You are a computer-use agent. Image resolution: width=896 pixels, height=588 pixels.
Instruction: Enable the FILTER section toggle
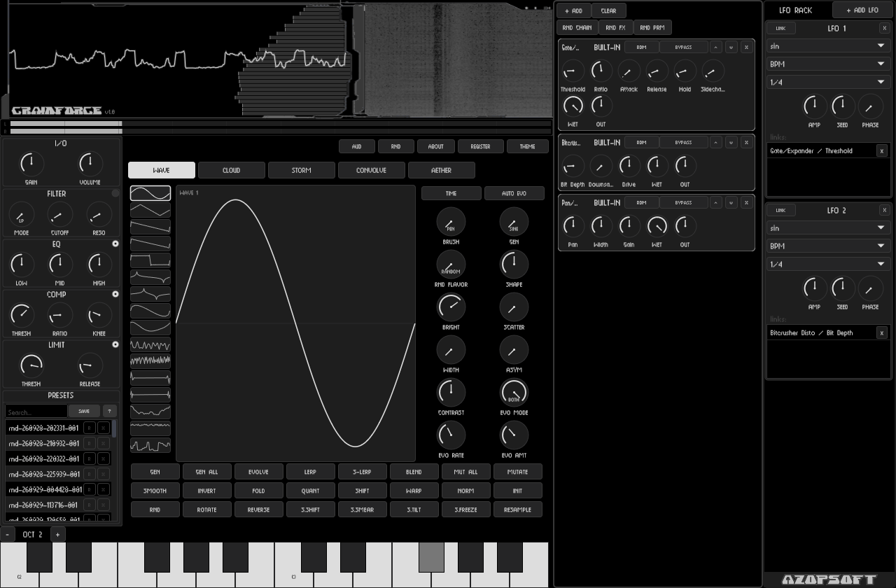tap(115, 193)
